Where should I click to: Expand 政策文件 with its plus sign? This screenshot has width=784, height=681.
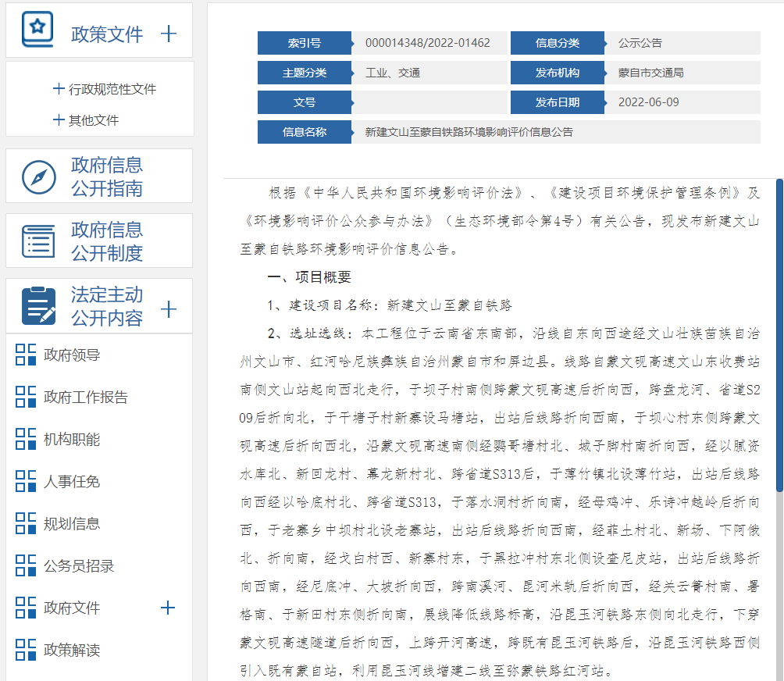(x=169, y=34)
